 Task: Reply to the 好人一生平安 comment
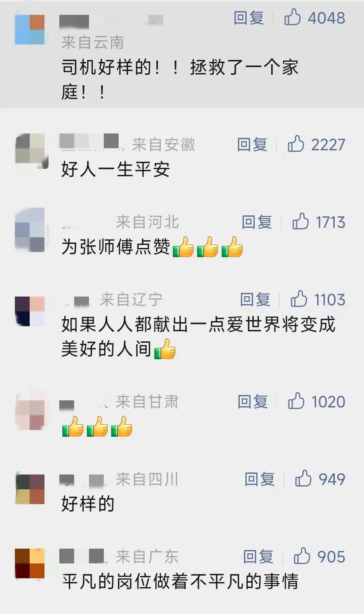point(252,145)
